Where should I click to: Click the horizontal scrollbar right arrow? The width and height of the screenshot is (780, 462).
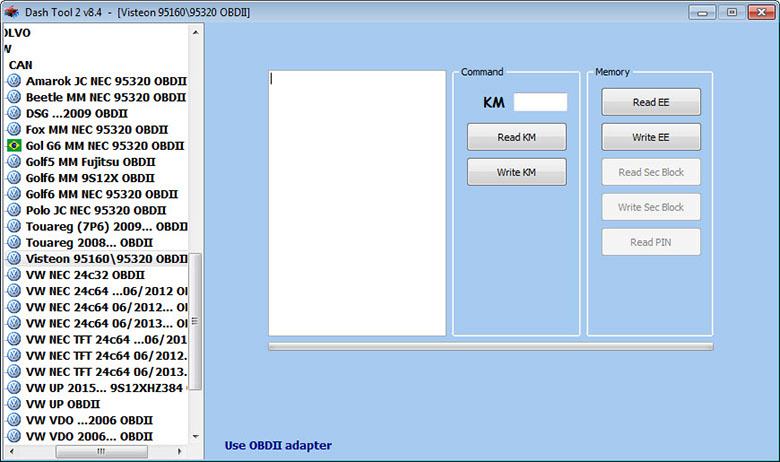click(179, 452)
